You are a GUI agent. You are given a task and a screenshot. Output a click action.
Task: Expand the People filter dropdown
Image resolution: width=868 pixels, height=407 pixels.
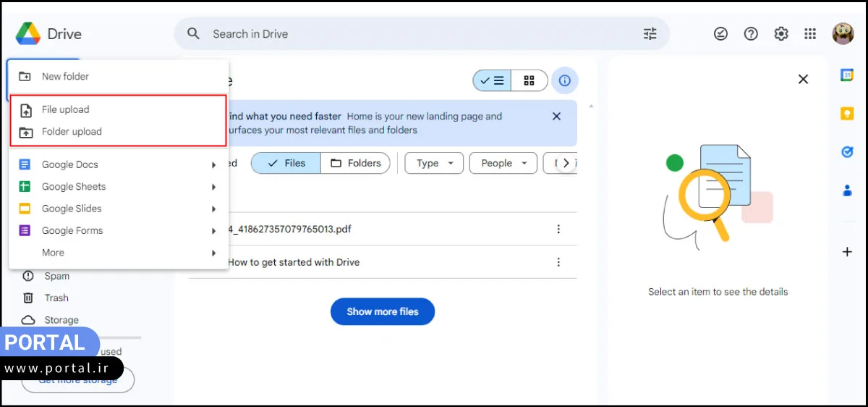[x=503, y=163]
